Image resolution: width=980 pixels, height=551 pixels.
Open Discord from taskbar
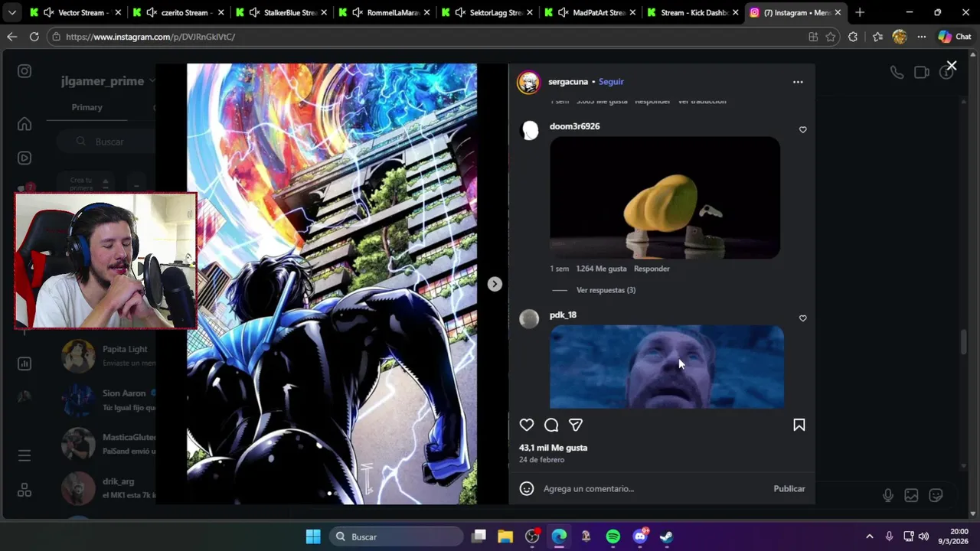coord(640,536)
